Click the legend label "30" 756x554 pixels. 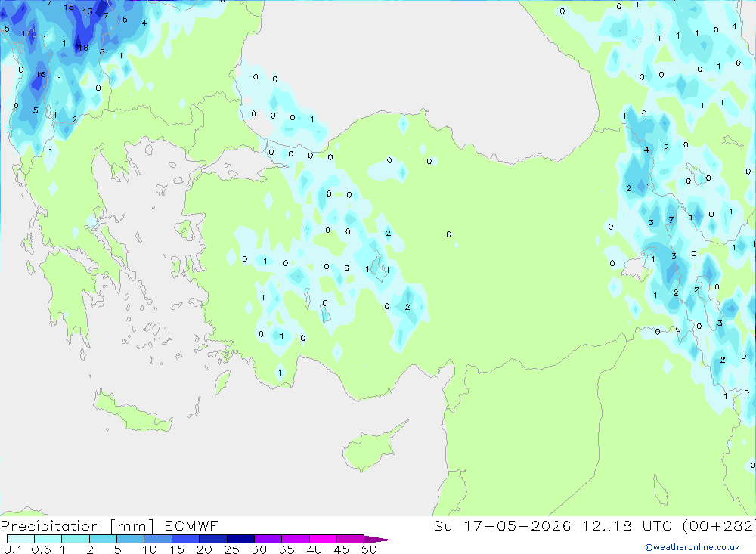259,549
